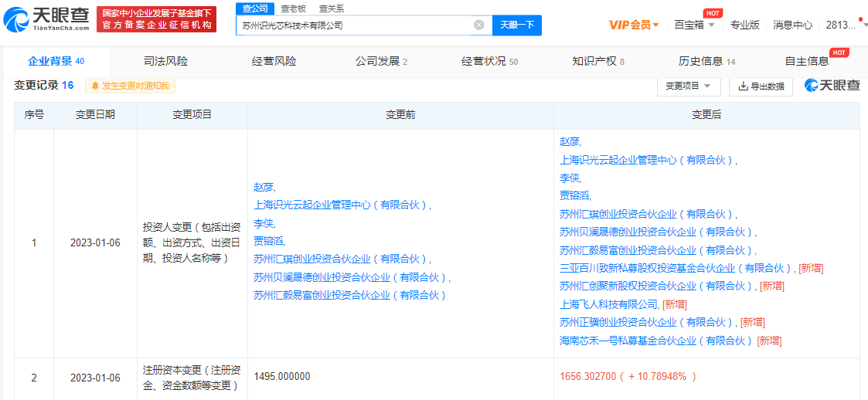The image size is (868, 400).
Task: Click the red 官方备案企业征信机构 banner
Action: click(x=156, y=19)
